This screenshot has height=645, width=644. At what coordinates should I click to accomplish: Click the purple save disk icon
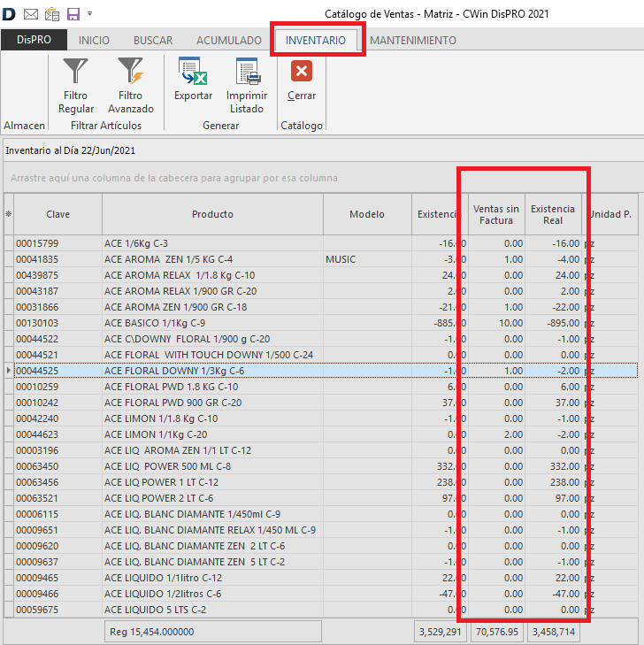coord(73,14)
